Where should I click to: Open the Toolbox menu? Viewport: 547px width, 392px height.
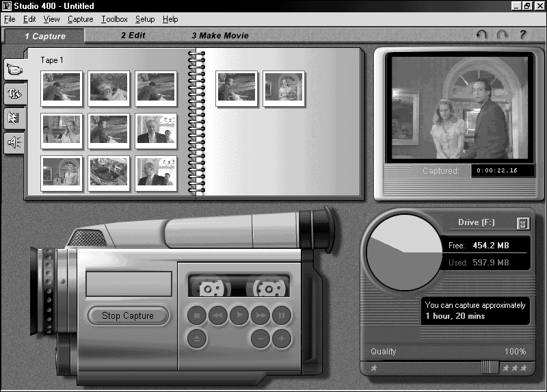pyautogui.click(x=114, y=19)
